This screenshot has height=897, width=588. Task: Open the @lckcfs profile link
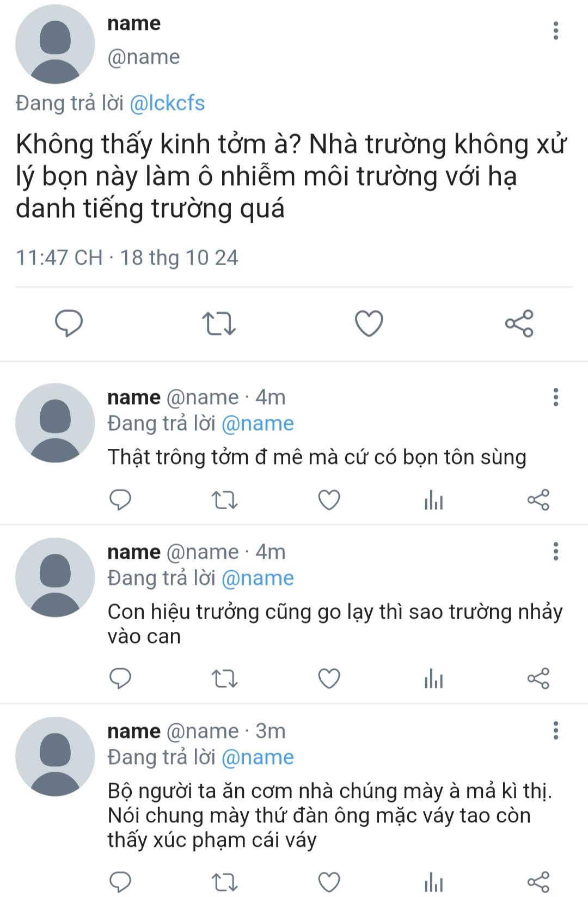point(167,103)
